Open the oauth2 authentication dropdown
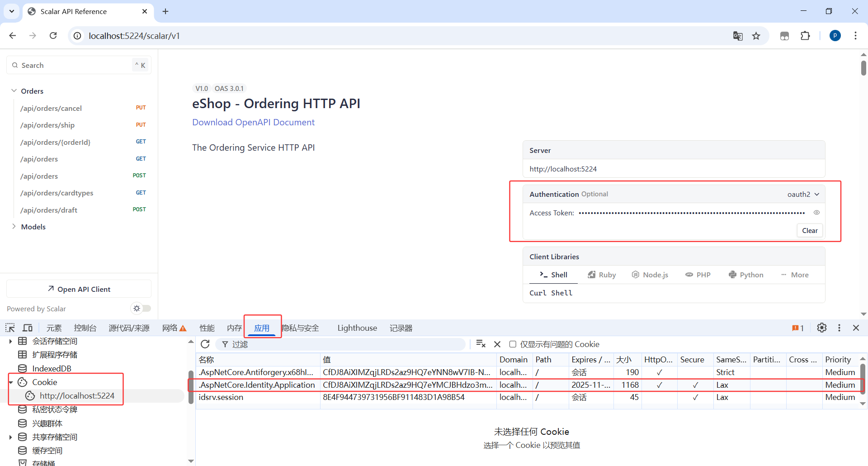 [803, 194]
